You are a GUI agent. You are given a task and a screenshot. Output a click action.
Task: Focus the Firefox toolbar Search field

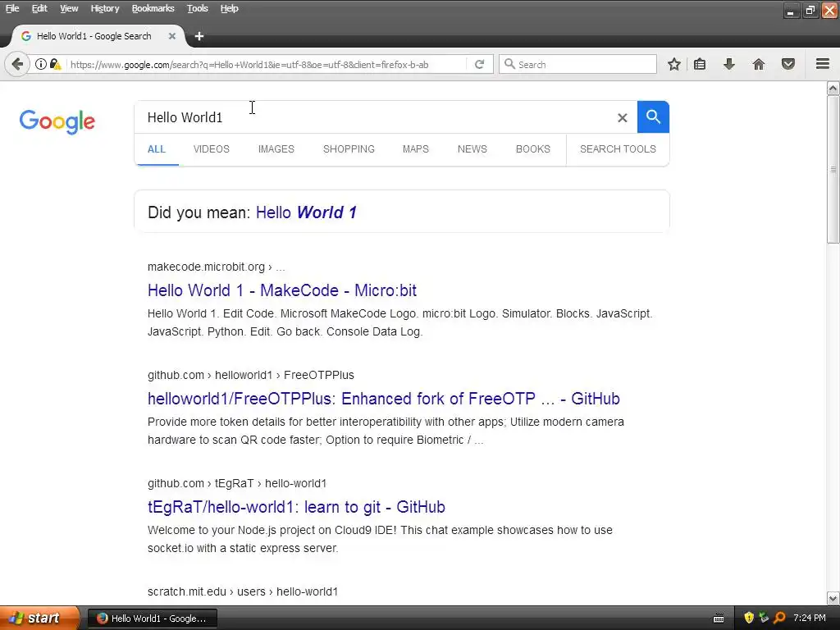pos(577,64)
